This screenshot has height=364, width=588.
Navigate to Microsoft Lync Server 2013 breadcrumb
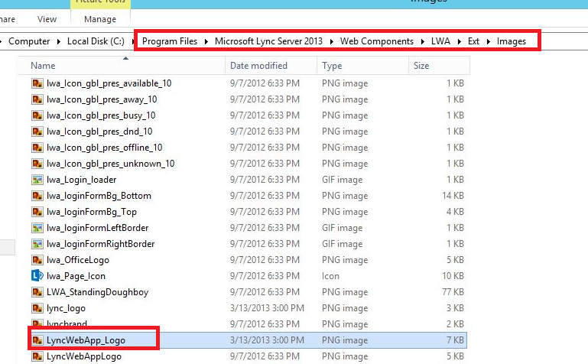pyautogui.click(x=268, y=41)
